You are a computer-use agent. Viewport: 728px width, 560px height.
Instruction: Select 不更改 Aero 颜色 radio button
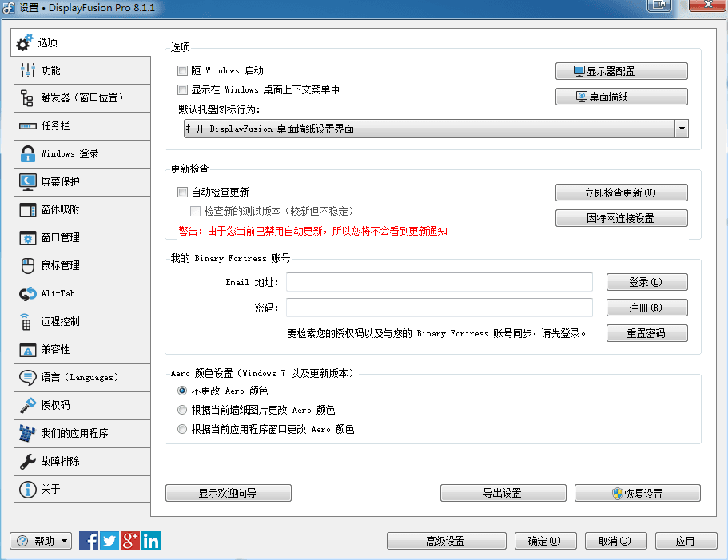(x=182, y=391)
